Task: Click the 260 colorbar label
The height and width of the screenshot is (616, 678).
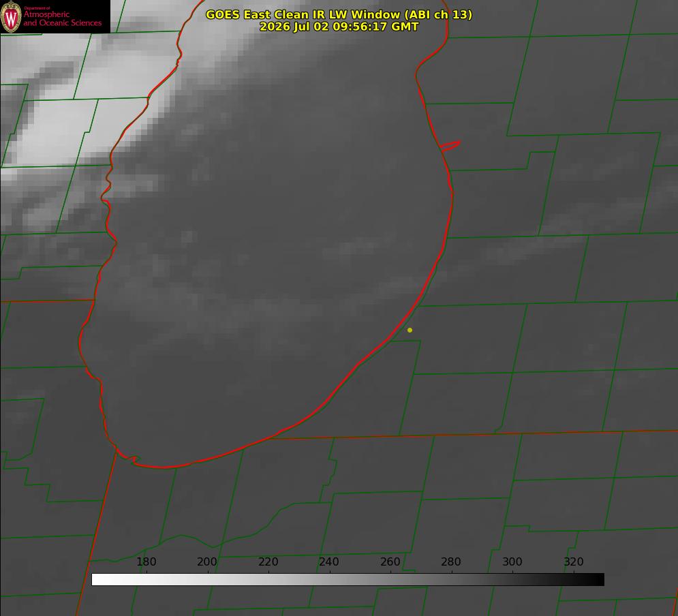Action: click(390, 561)
